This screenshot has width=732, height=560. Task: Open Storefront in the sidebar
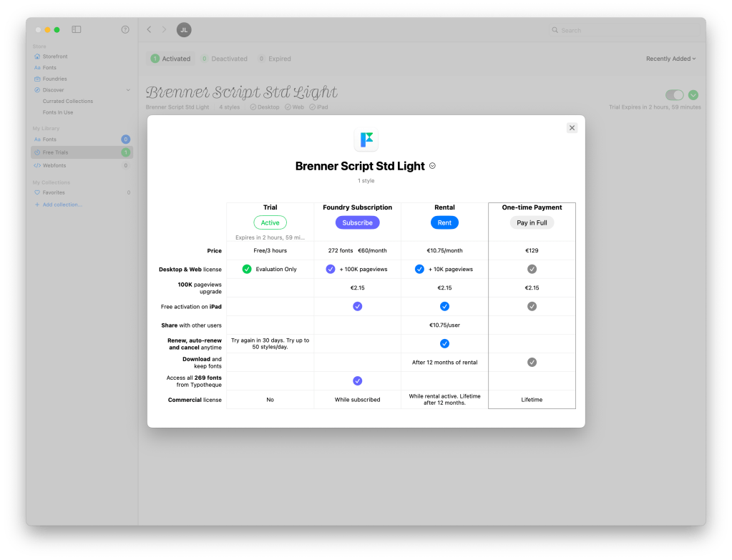54,57
